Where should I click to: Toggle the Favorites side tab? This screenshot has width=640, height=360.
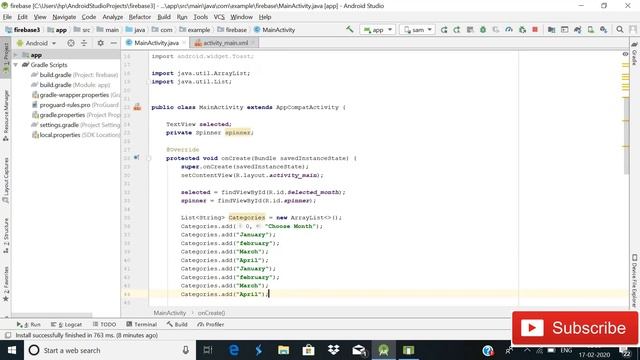point(6,284)
